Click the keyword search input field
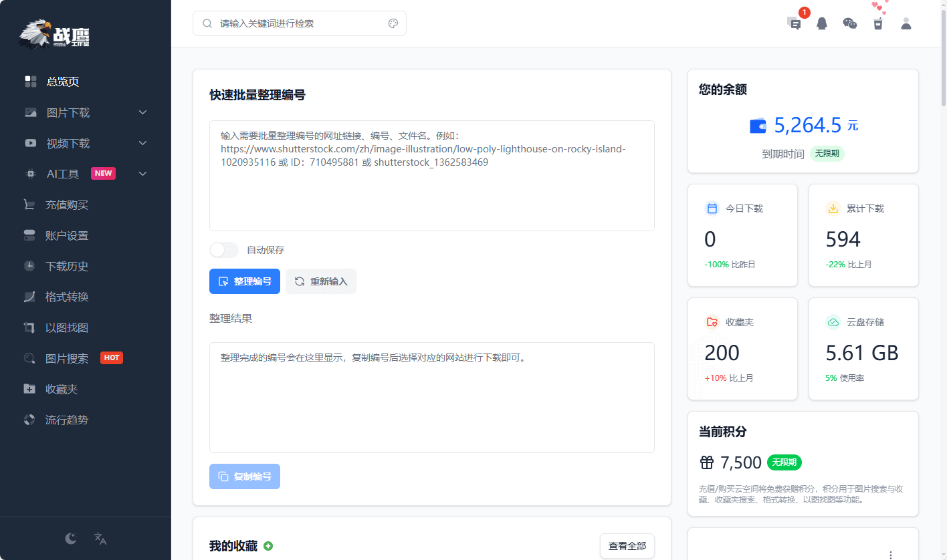 288,23
